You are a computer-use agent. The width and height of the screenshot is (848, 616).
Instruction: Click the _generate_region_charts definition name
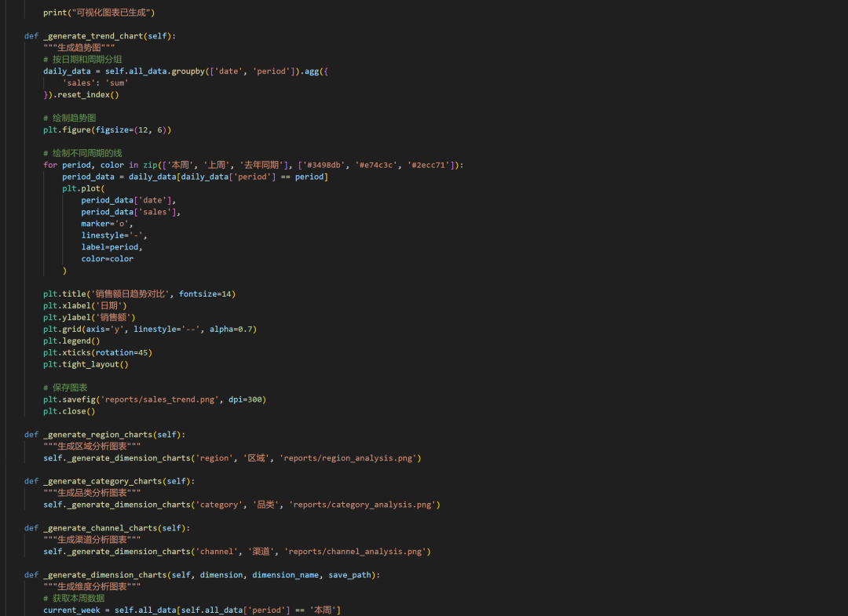tap(97, 434)
